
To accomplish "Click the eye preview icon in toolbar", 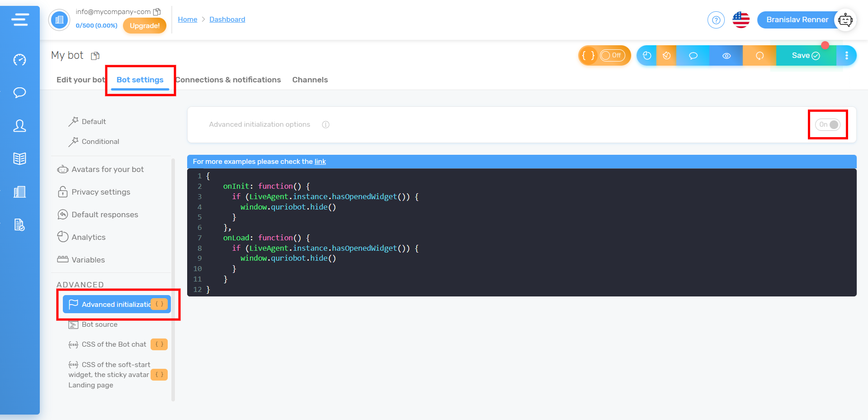I will pos(726,56).
